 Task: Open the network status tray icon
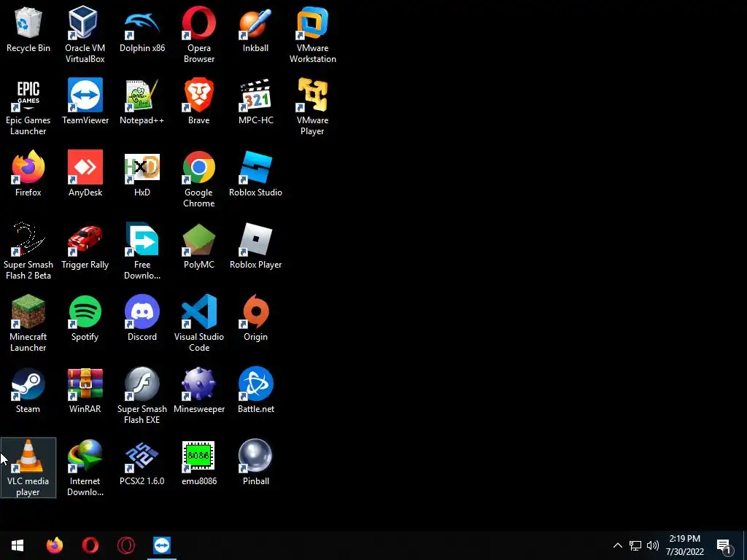click(635, 545)
